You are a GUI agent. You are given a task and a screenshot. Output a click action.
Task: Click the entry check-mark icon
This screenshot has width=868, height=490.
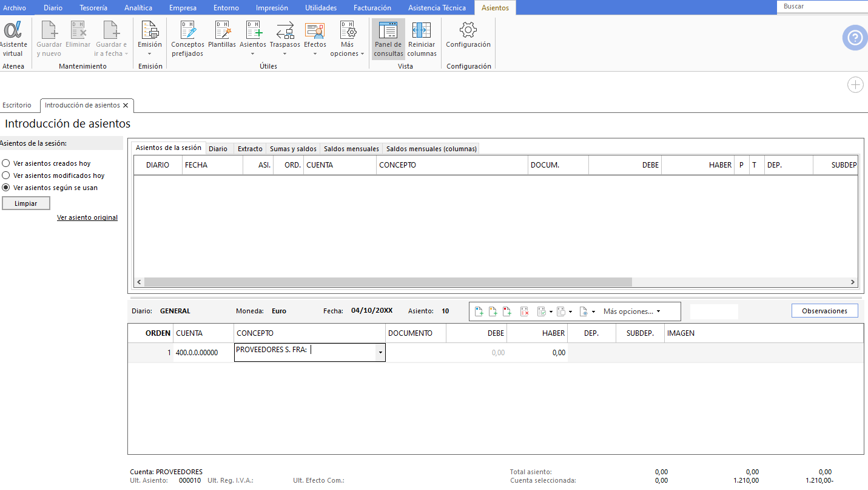tap(542, 311)
